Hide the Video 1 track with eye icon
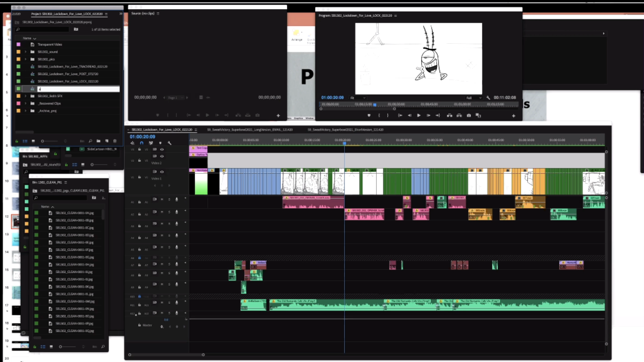The width and height of the screenshot is (644, 362). point(162,172)
